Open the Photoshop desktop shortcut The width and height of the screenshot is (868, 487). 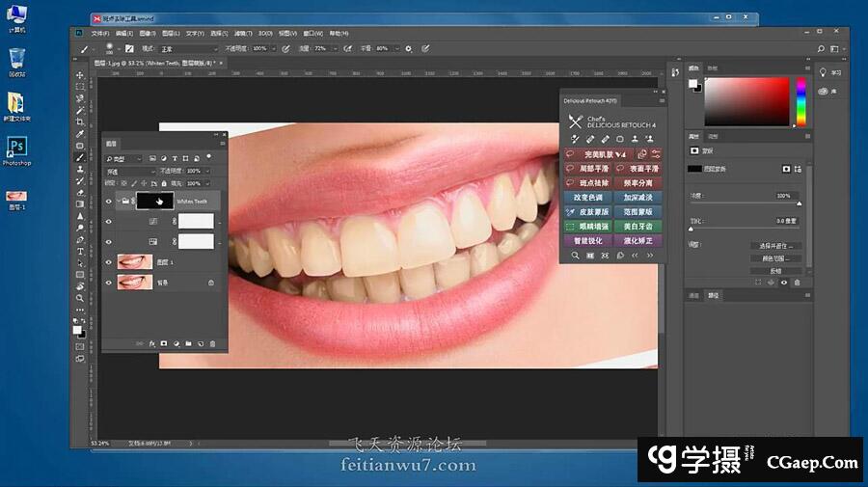click(x=16, y=149)
